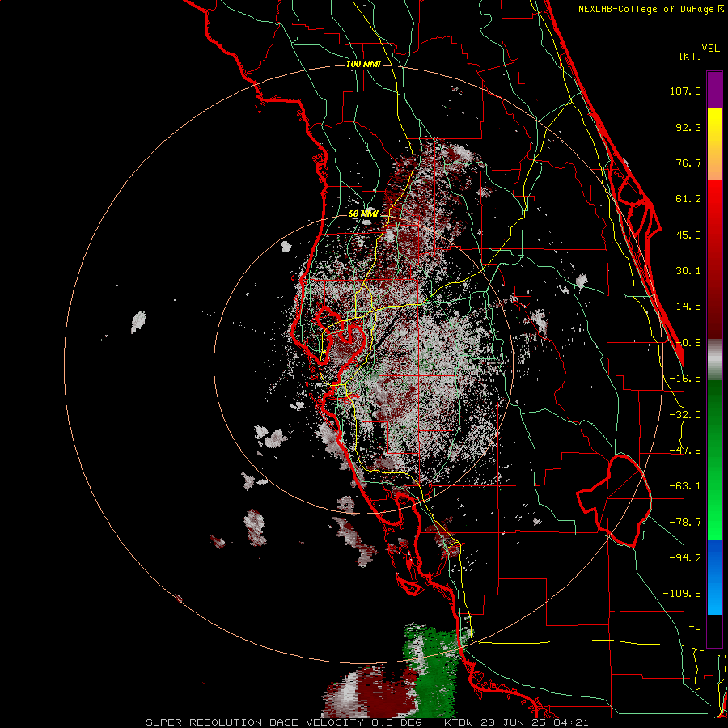Select the 14.5 scale value
Image resolution: width=728 pixels, height=728 pixels.
click(x=688, y=307)
